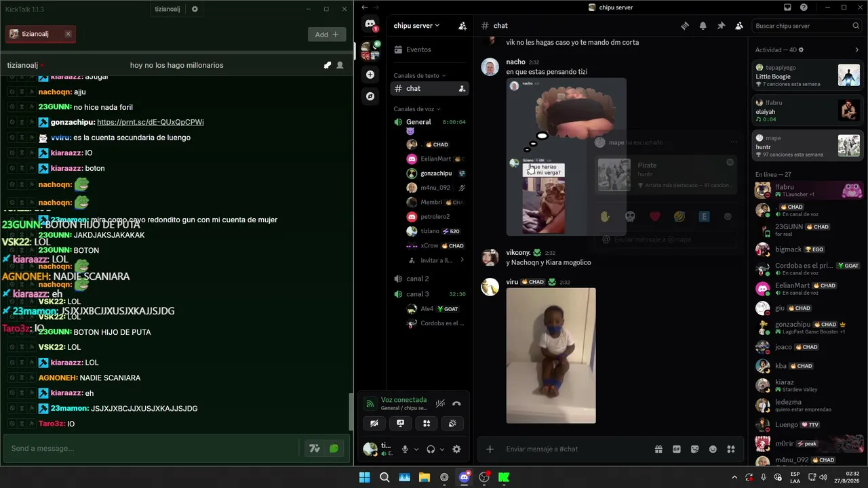
Task: Open headphone output options dropdown
Action: tap(442, 449)
